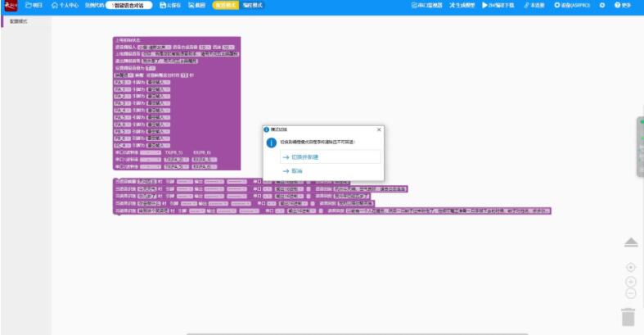The height and width of the screenshot is (335, 644).
Task: Zoom in the workspace with the plus icon
Action: (631, 282)
